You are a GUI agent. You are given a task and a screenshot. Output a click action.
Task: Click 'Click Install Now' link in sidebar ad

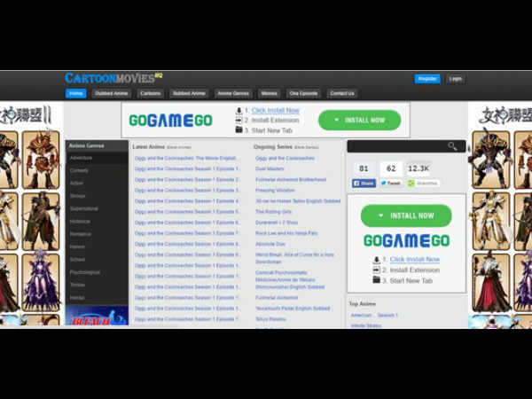pos(415,260)
